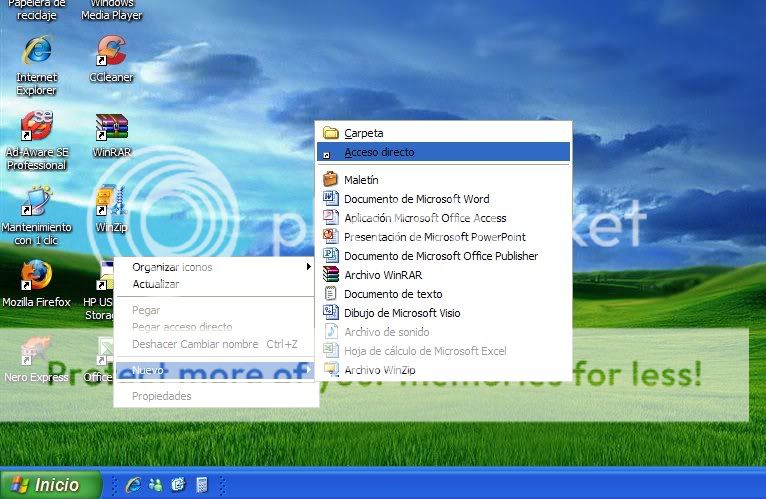The height and width of the screenshot is (499, 766).
Task: Create a Documento de Microsoft Office Publisher
Action: pos(444,256)
